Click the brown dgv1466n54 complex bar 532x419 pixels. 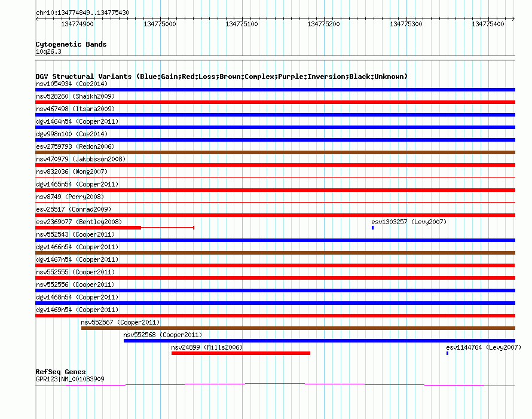click(275, 253)
